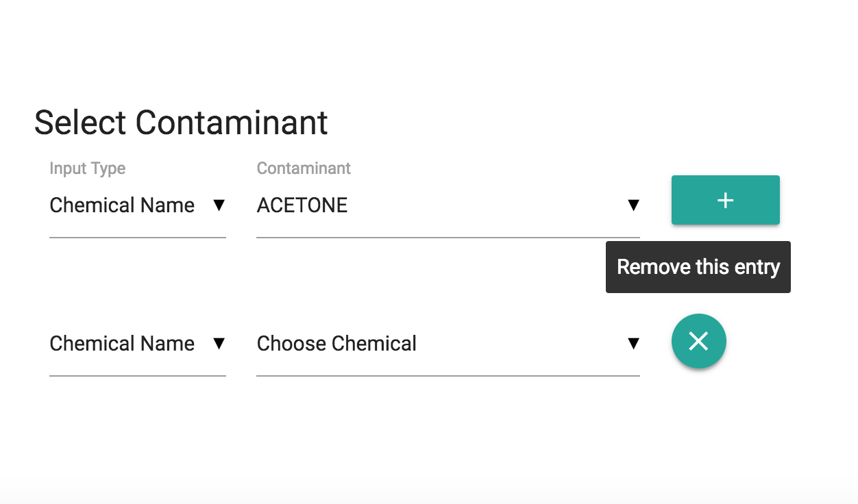This screenshot has height=504, width=858.
Task: Click the underline beneath the ACETONE field
Action: [448, 238]
